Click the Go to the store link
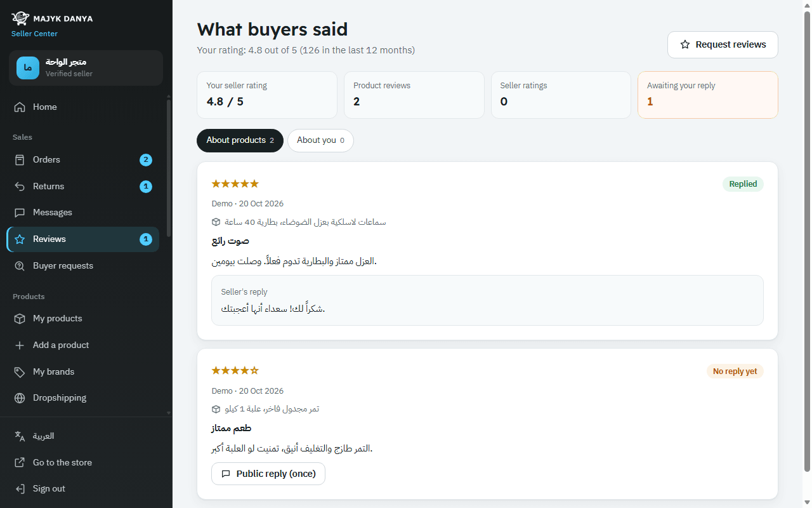 [x=83, y=463]
